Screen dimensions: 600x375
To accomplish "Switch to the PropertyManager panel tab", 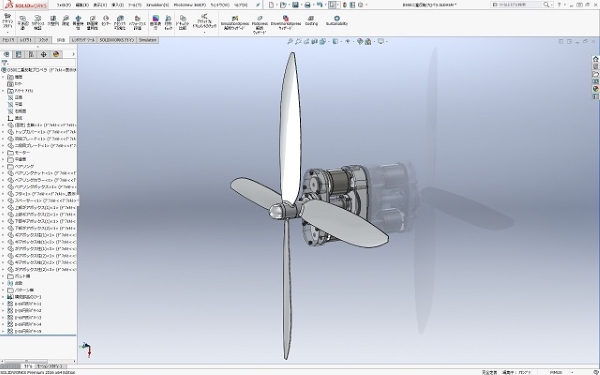I will (x=18, y=54).
